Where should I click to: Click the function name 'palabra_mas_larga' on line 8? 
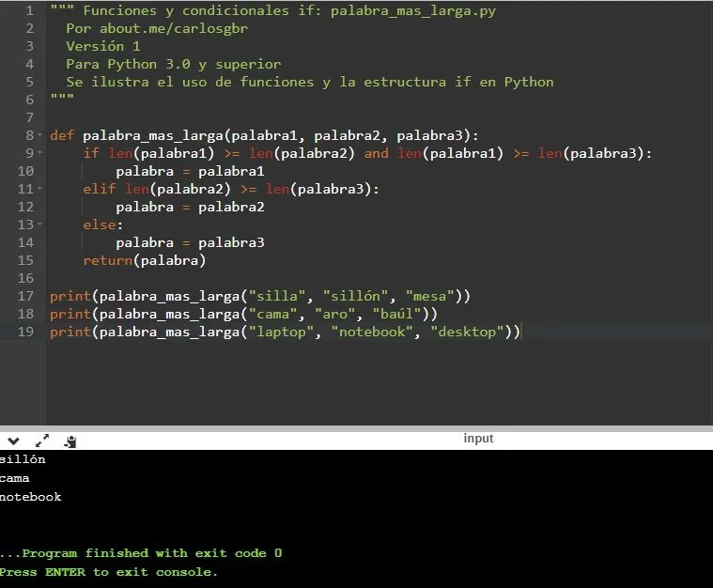pyautogui.click(x=153, y=135)
